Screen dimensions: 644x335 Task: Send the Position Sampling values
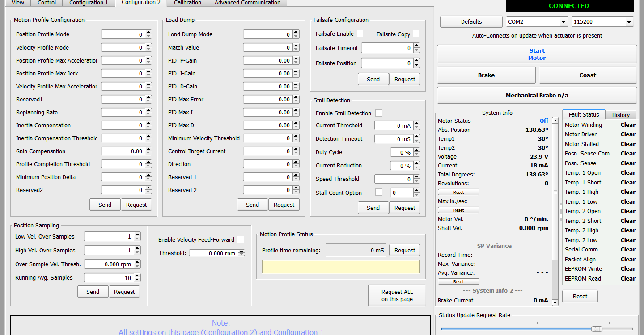pyautogui.click(x=93, y=292)
